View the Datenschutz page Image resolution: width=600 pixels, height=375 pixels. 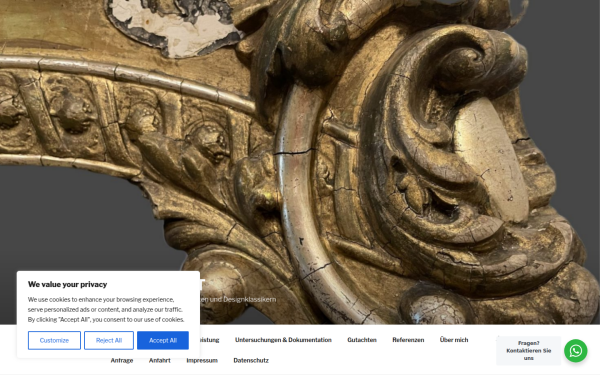[x=251, y=360]
